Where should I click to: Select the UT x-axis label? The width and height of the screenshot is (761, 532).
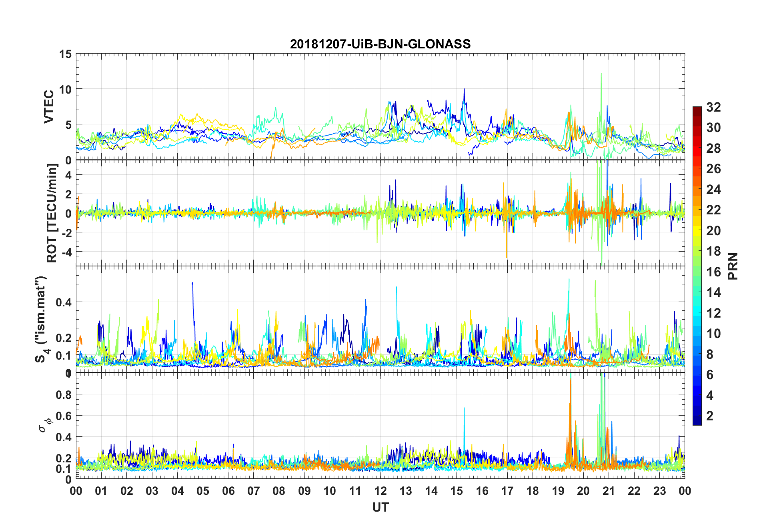coord(380,507)
